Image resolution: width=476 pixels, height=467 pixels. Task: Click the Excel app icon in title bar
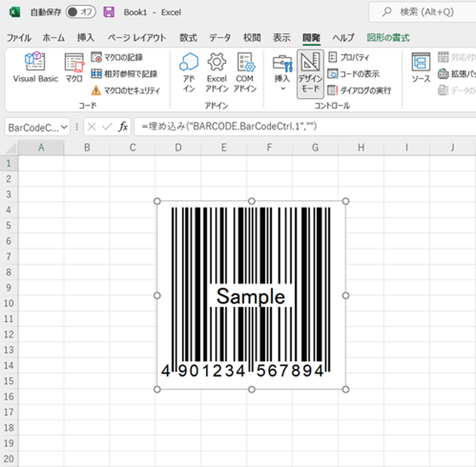point(15,13)
